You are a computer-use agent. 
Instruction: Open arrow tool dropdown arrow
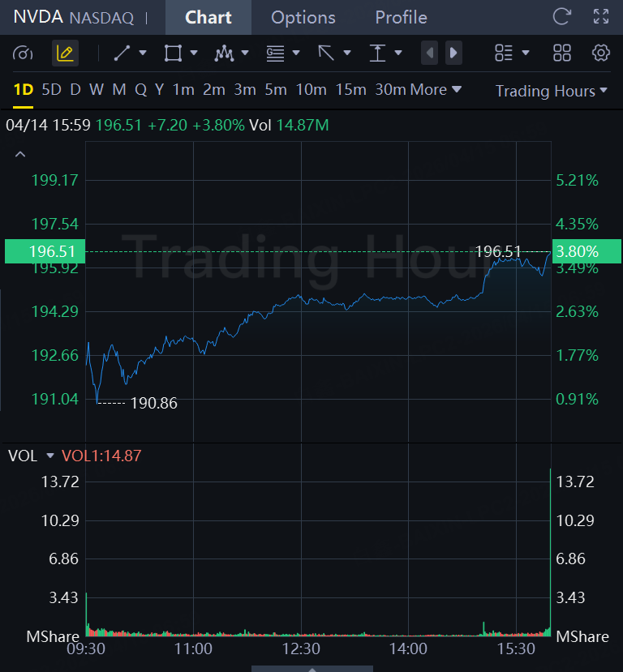pos(347,54)
